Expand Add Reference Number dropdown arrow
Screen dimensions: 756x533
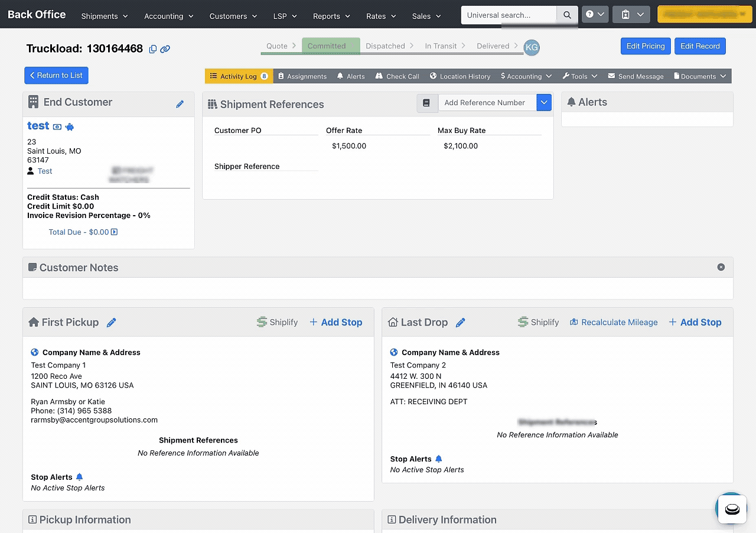(x=544, y=103)
